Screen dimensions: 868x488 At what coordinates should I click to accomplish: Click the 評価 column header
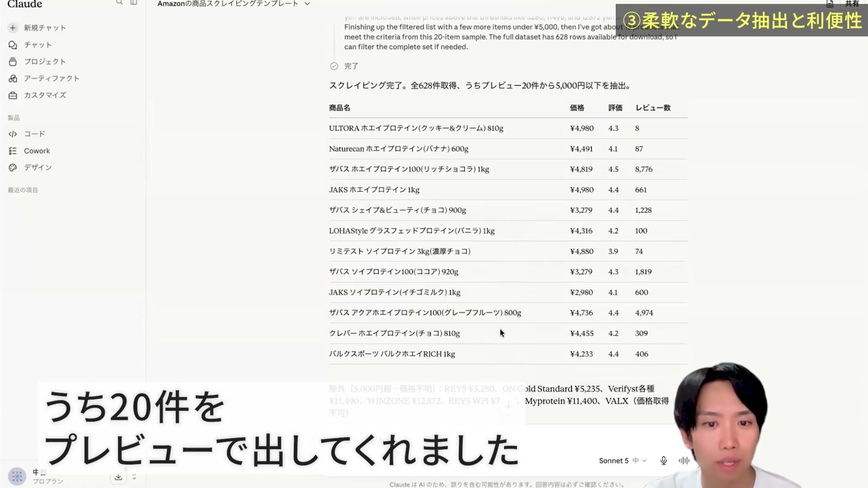point(615,108)
